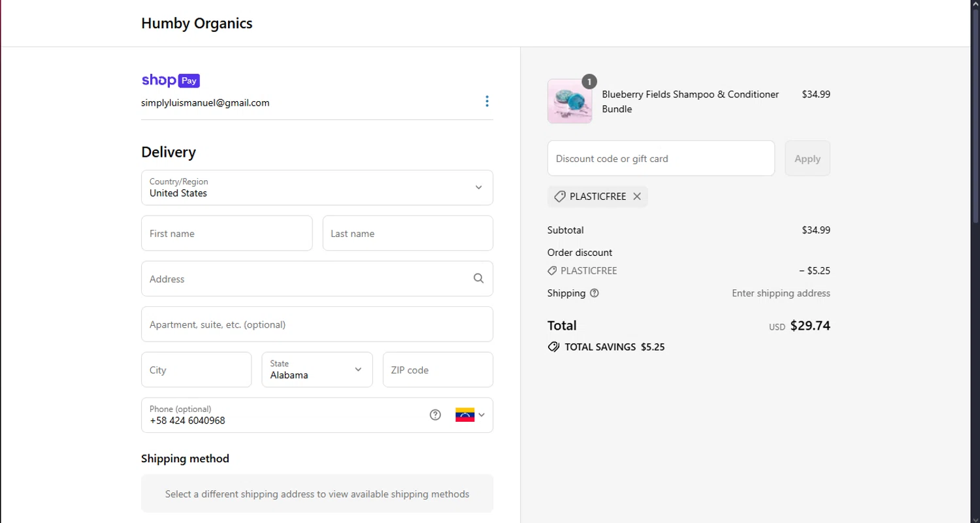Click the Apply discount button
Image resolution: width=980 pixels, height=523 pixels.
808,158
